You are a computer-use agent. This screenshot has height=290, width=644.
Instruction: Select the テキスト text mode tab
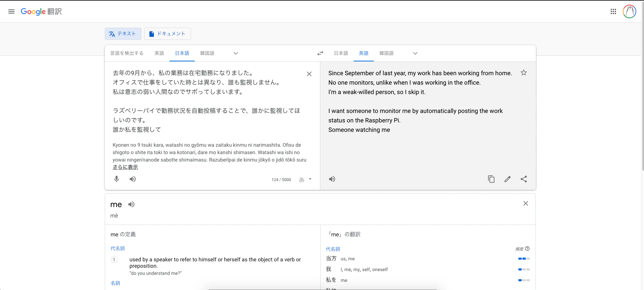click(123, 34)
